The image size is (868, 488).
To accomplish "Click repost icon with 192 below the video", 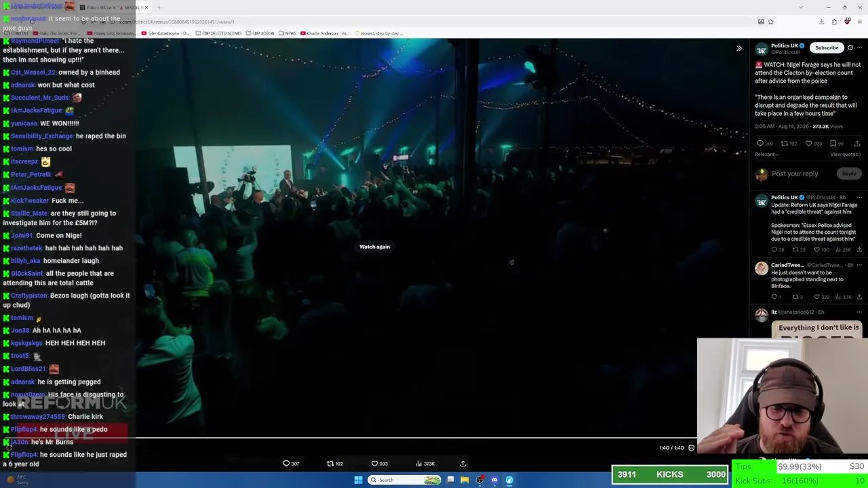I will tap(335, 464).
